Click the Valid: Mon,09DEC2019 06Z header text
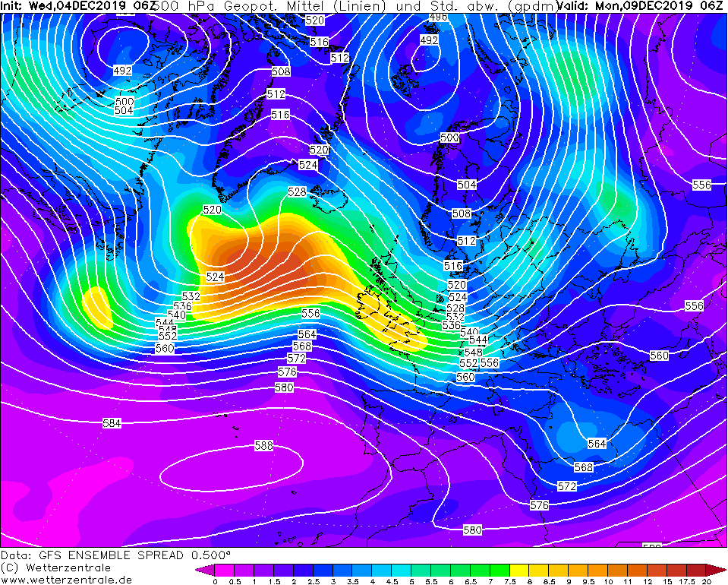728x585 pixels. click(641, 6)
